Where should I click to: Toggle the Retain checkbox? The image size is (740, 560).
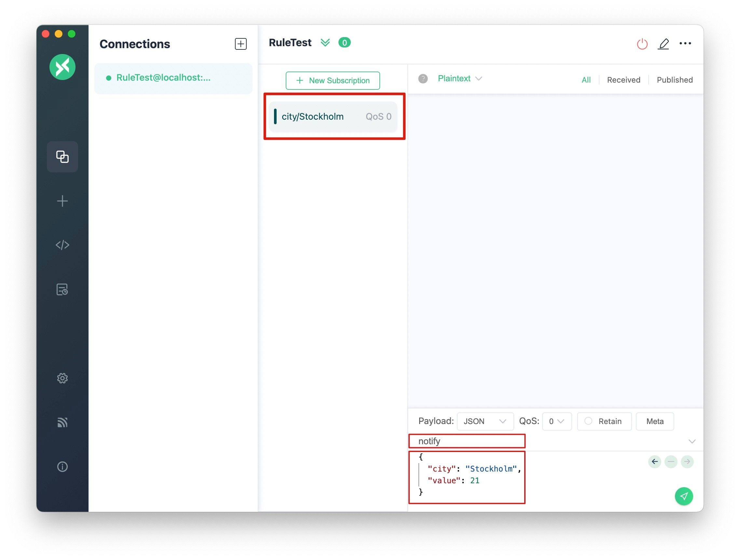coord(588,421)
